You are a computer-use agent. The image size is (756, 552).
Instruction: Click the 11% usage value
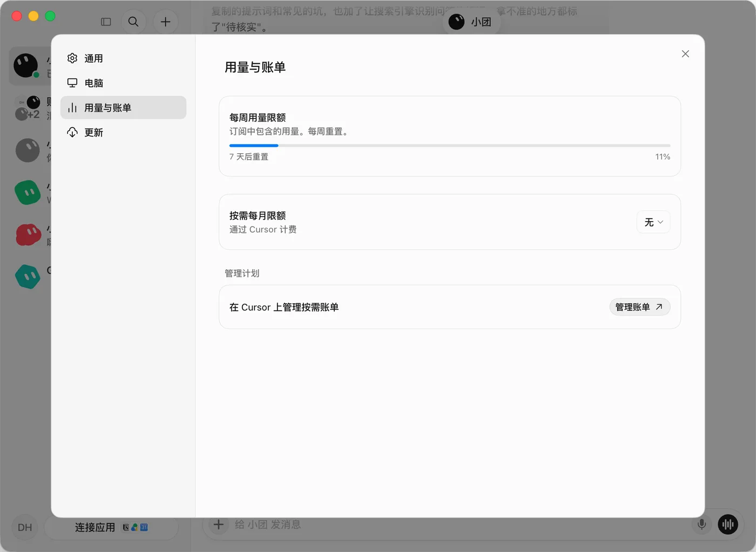663,157
